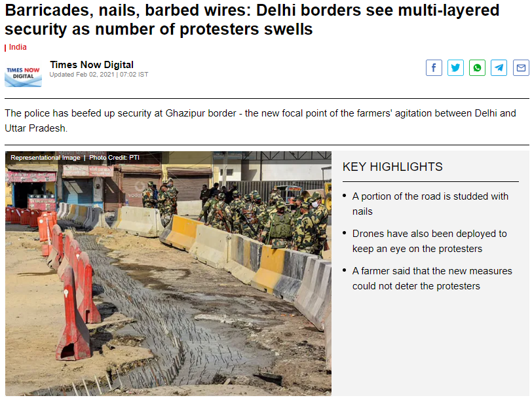532x398 pixels.
Task: Click the Photo Credit: PTI caption
Action: pyautogui.click(x=114, y=157)
